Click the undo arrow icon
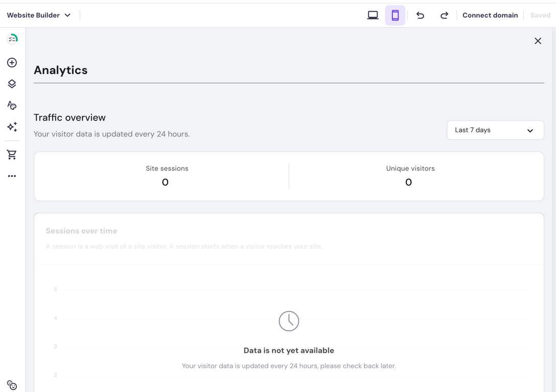 coord(420,15)
